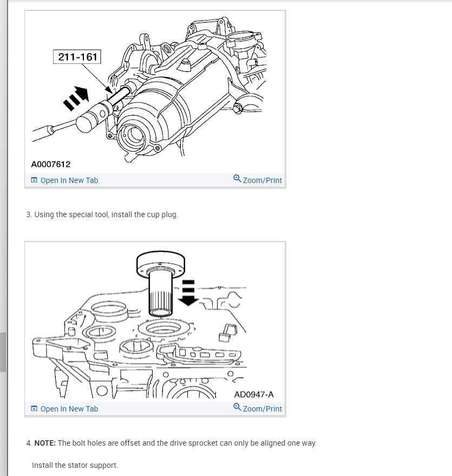Screen dimensions: 452x476
Task: Click the 'Install the stator support' line
Action: point(75,465)
